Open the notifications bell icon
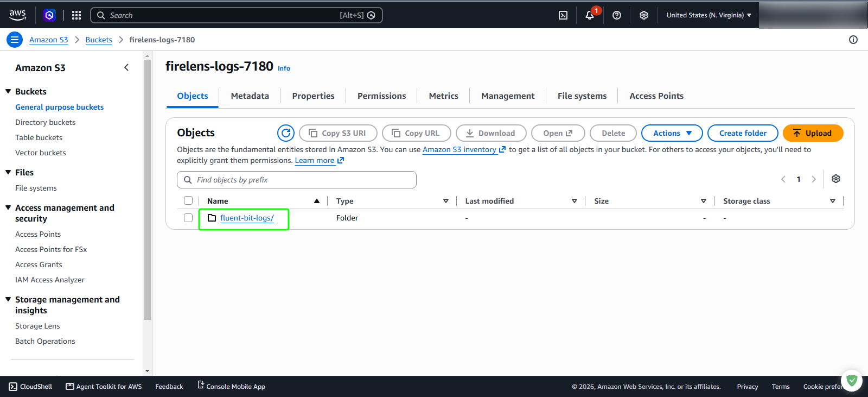The width and height of the screenshot is (868, 397). coord(590,15)
